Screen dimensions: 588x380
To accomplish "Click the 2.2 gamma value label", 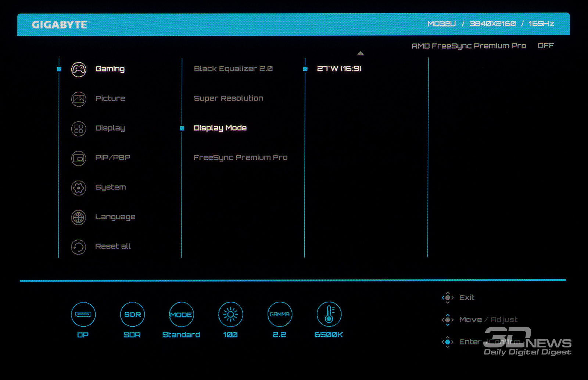I will click(x=279, y=335).
